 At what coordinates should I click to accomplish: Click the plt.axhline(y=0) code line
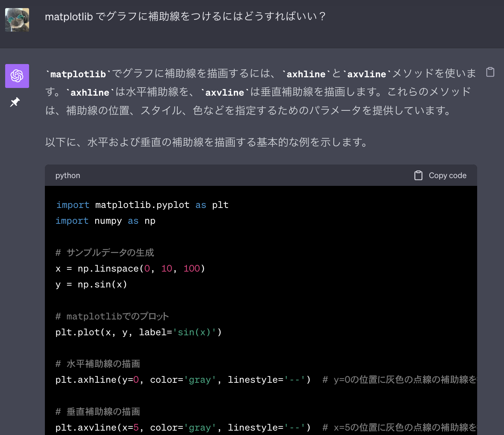(183, 380)
